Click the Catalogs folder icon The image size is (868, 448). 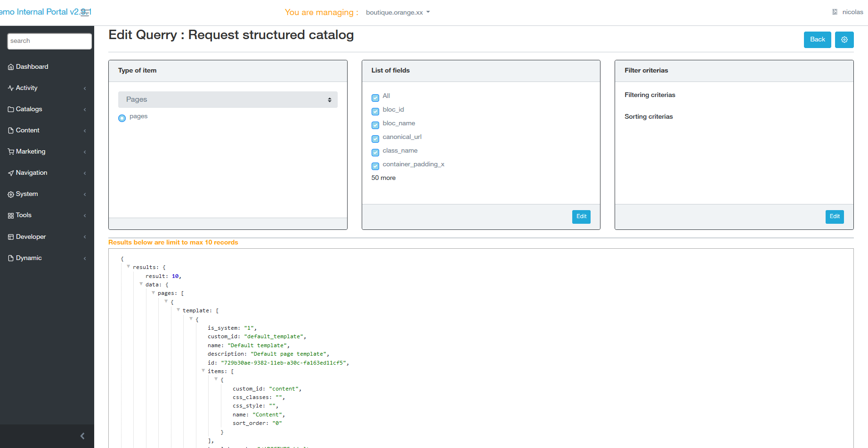coord(11,109)
